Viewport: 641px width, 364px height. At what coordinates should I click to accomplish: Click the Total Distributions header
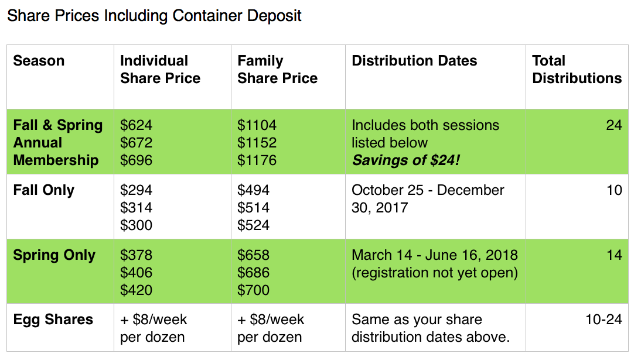coord(577,70)
